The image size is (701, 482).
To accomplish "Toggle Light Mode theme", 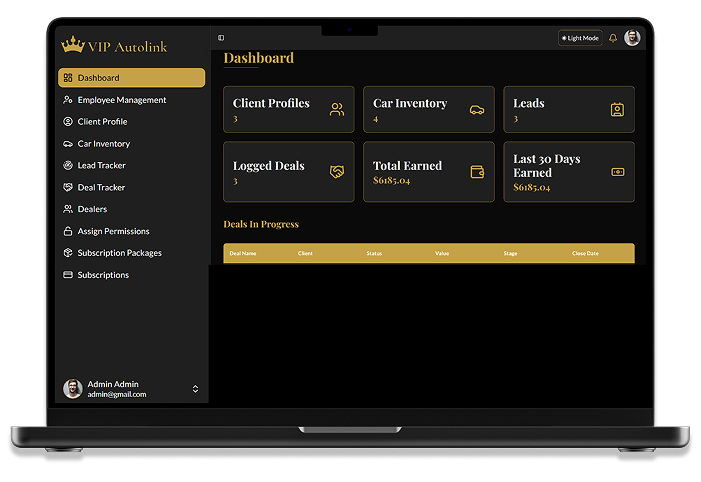I will pyautogui.click(x=580, y=38).
